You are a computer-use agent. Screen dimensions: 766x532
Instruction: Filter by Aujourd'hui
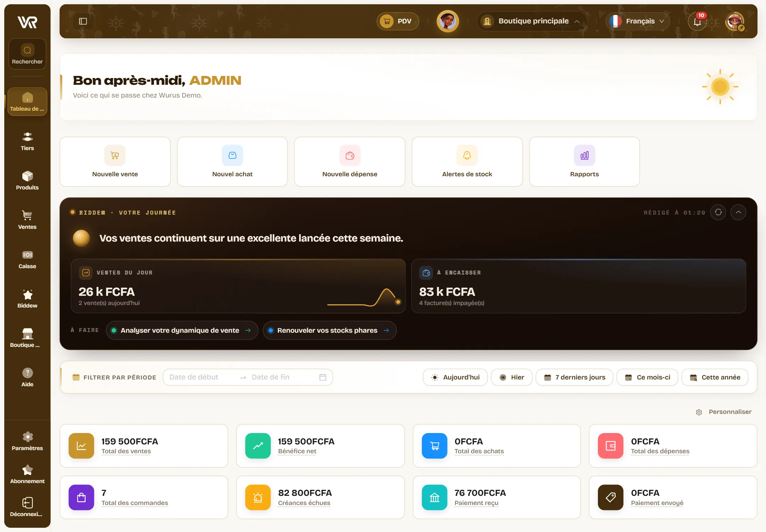[455, 377]
